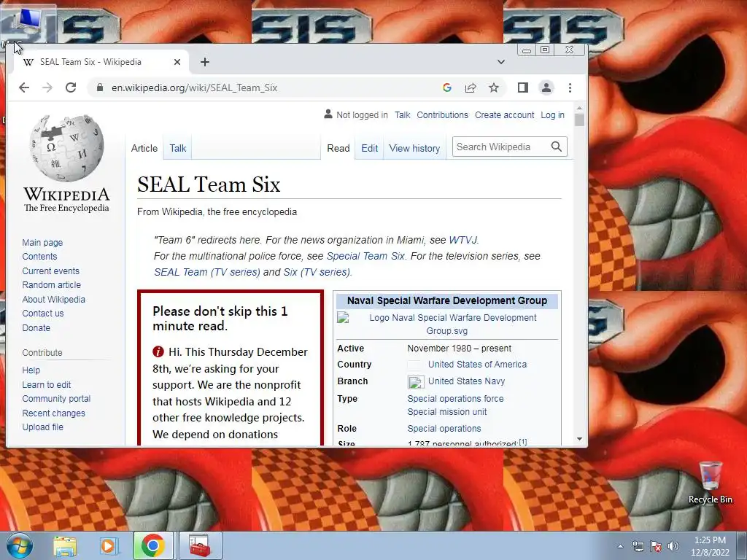Open United States of America link
Image resolution: width=747 pixels, height=560 pixels.
pos(477,365)
